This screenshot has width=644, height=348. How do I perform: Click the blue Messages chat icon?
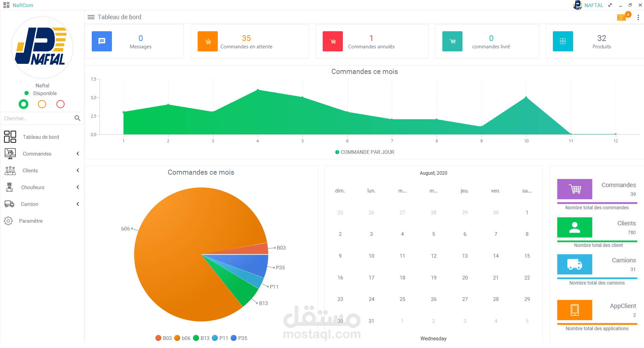pos(102,41)
